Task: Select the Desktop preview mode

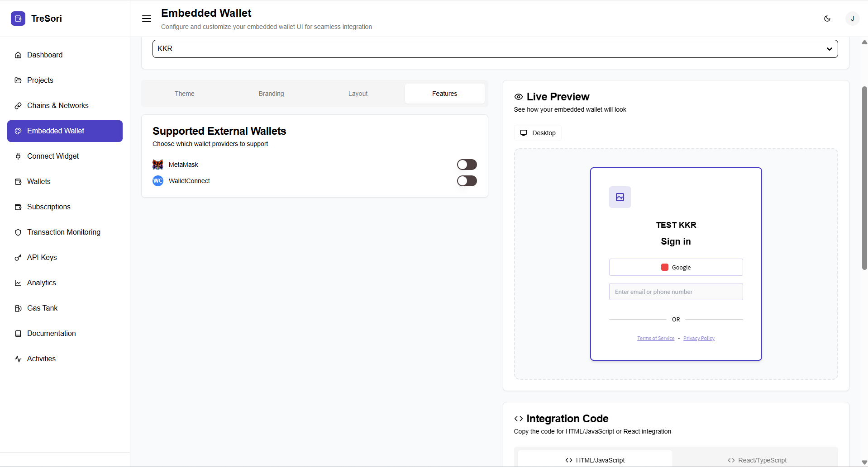Action: [538, 133]
